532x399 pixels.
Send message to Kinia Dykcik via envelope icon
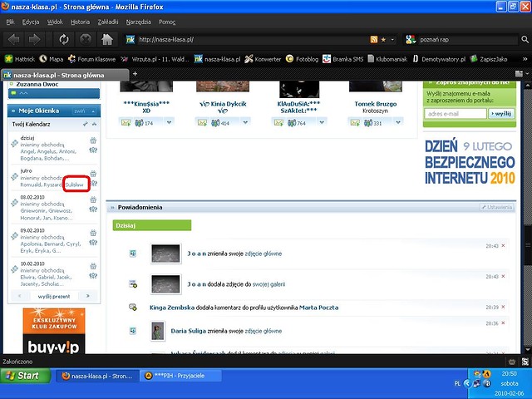click(202, 123)
